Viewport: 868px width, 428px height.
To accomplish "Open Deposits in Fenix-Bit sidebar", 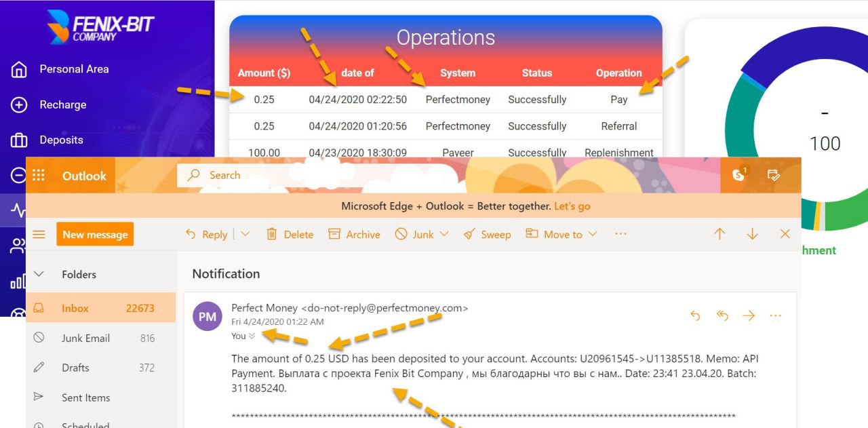I will 61,140.
